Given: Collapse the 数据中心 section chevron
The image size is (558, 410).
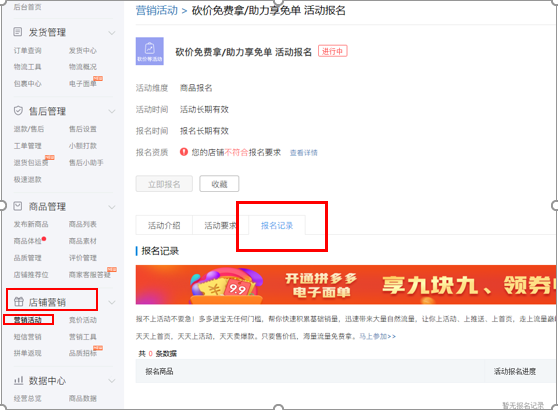Looking at the screenshot, I should pyautogui.click(x=112, y=381).
